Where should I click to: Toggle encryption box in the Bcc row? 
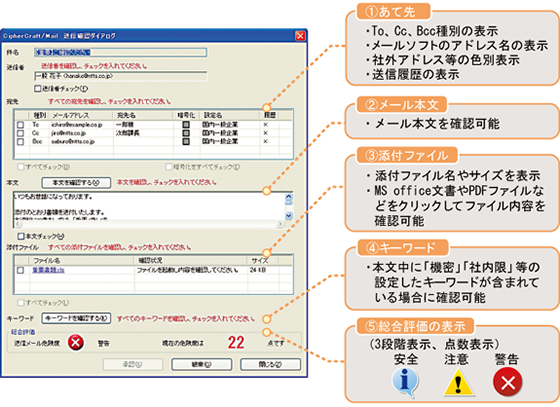click(186, 141)
